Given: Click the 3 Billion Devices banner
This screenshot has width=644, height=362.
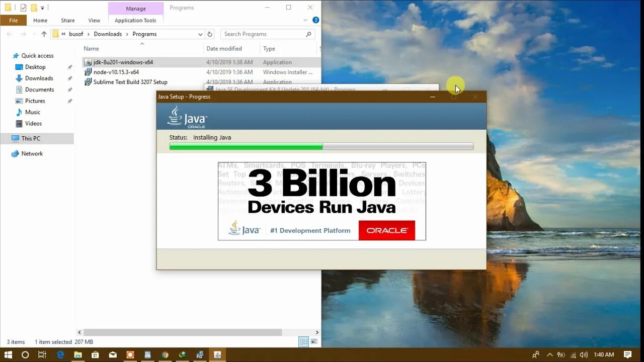Looking at the screenshot, I should [x=322, y=201].
